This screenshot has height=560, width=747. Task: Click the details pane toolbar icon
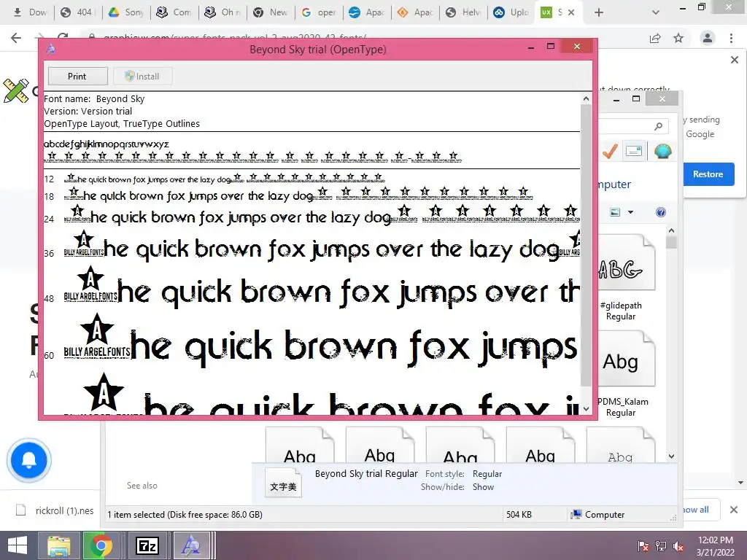[634, 151]
